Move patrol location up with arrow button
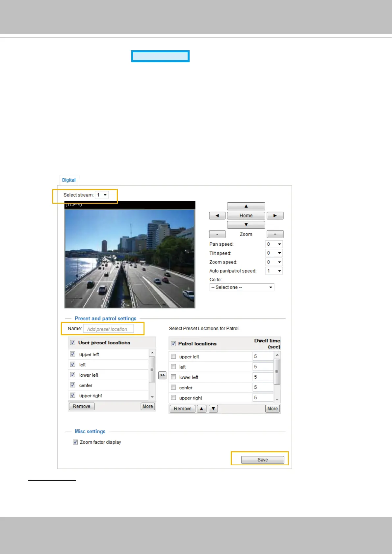This screenshot has width=392, height=554. 201,409
